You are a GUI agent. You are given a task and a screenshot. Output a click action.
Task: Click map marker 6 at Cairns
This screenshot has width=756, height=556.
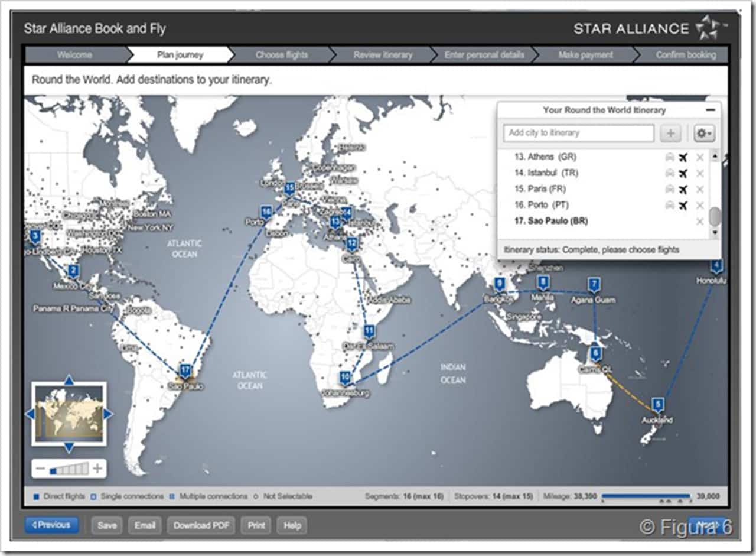pyautogui.click(x=595, y=354)
